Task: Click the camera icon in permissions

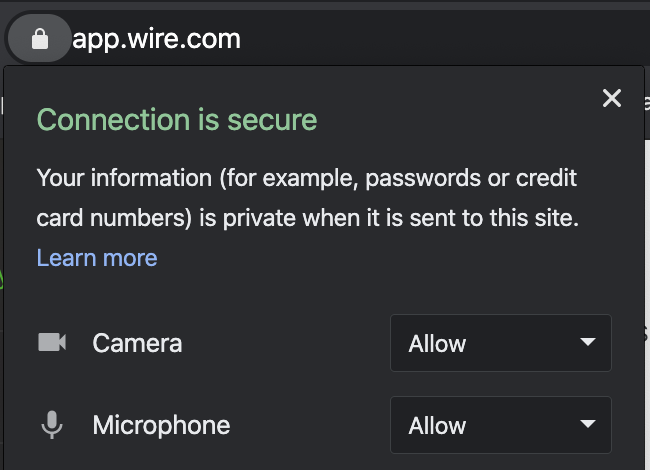Action: tap(52, 342)
